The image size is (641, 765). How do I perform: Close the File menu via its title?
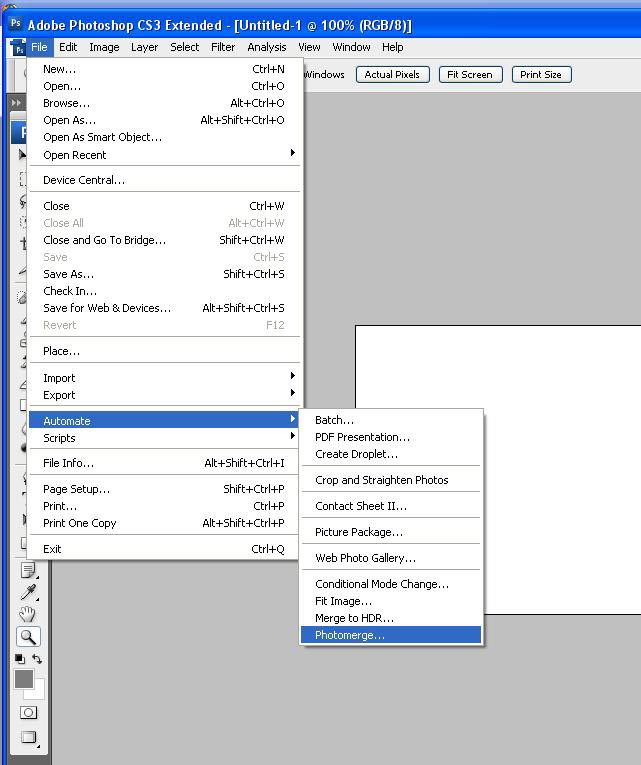(39, 47)
